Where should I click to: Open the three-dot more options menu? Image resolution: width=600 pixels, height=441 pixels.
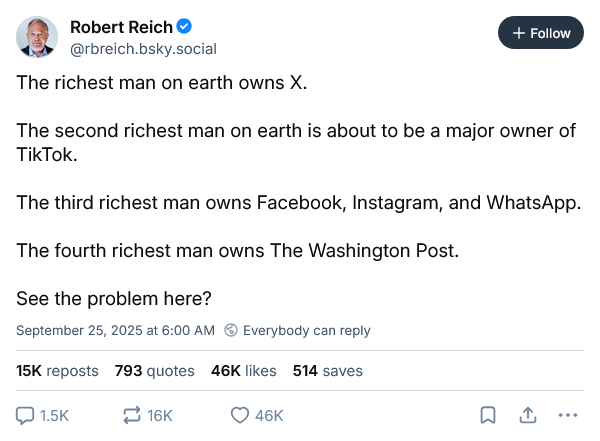tap(567, 415)
